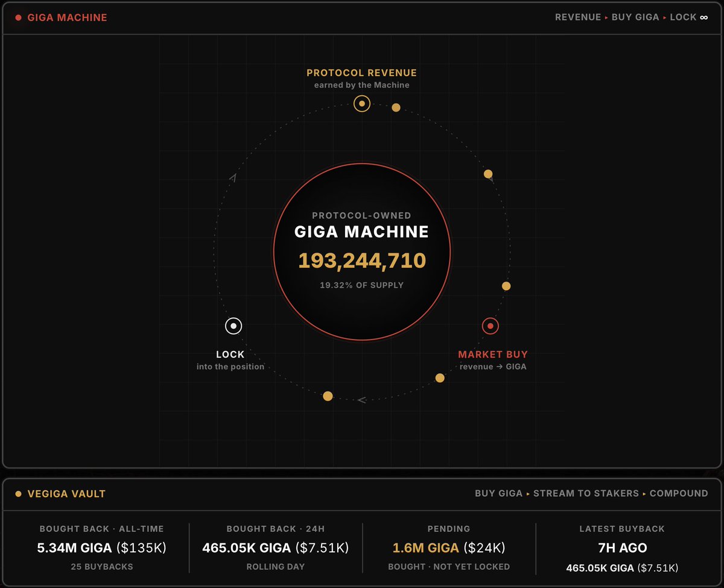Click the '7H AGO' timestamp
Image resolution: width=724 pixels, height=588 pixels.
coord(622,548)
